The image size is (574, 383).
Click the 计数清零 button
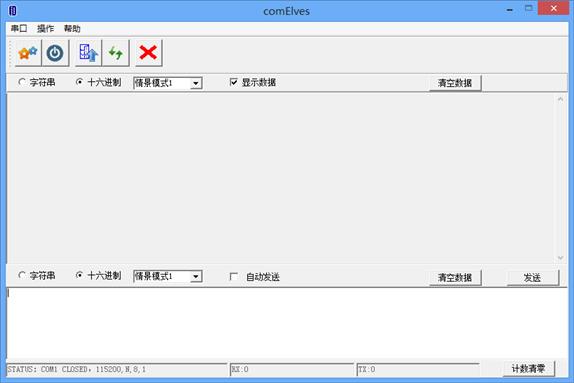click(x=529, y=369)
